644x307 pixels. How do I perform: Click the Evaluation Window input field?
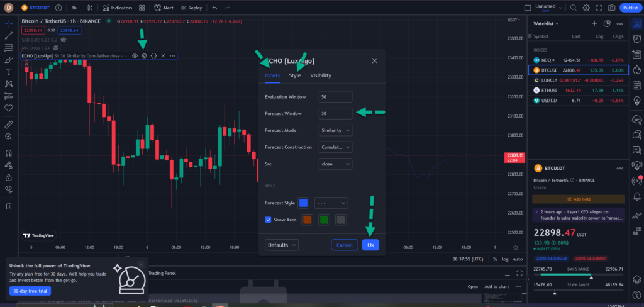coord(336,97)
